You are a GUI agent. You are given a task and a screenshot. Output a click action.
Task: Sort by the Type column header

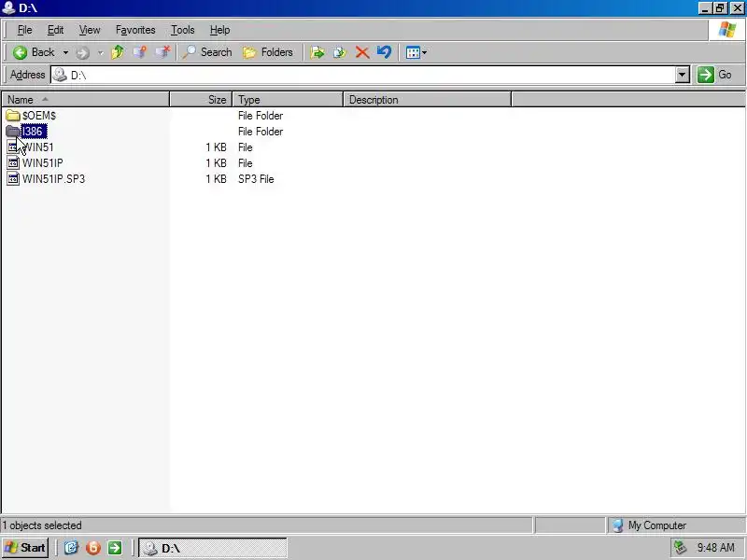(x=288, y=100)
